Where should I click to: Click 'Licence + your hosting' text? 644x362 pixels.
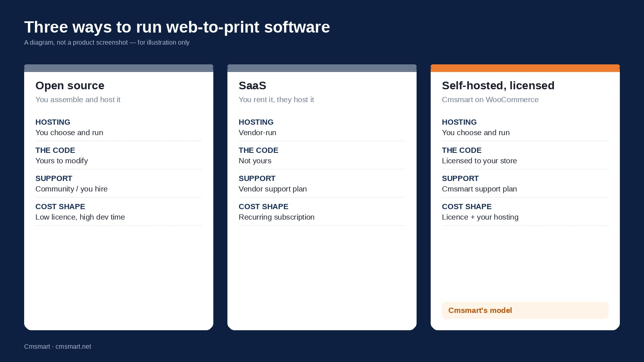coord(480,217)
